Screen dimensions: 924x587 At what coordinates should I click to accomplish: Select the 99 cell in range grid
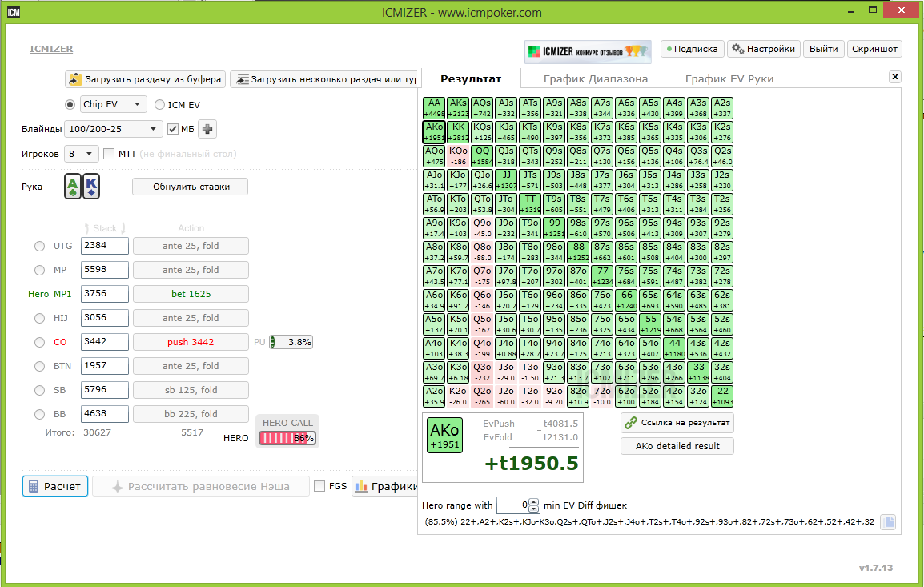point(555,229)
